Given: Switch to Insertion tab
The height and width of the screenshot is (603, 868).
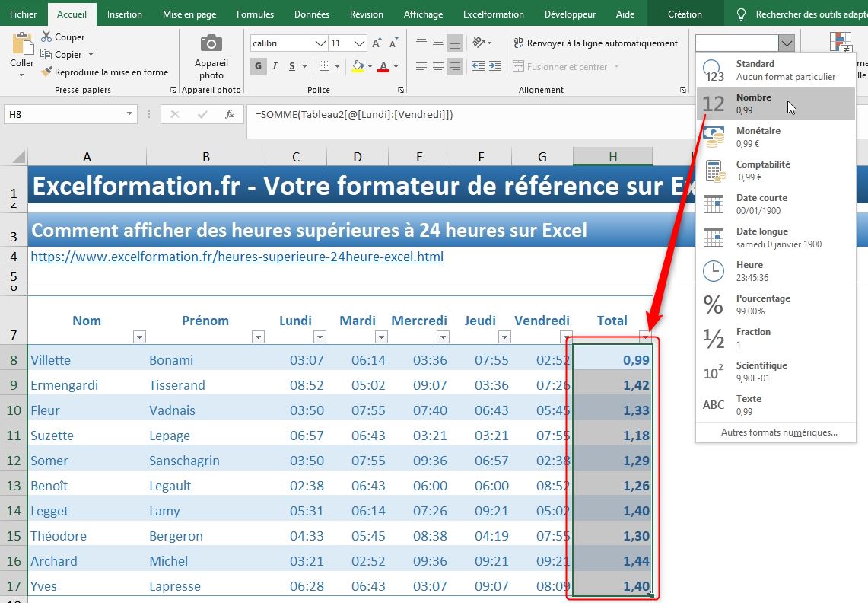Looking at the screenshot, I should pyautogui.click(x=125, y=14).
